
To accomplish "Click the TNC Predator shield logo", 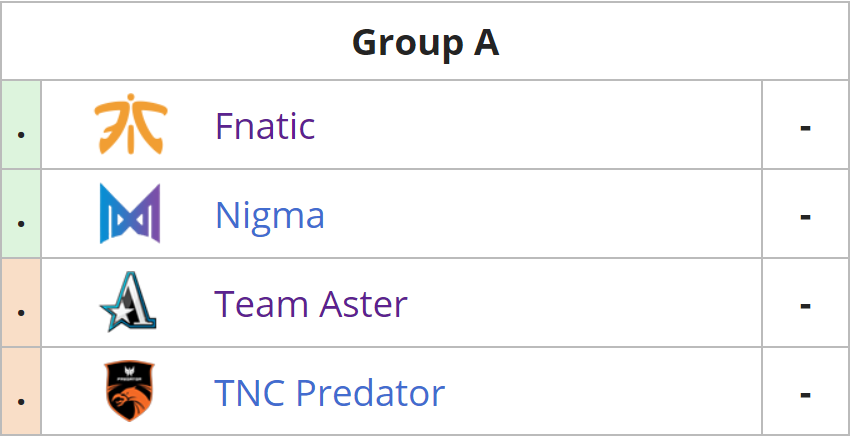I will point(129,390).
